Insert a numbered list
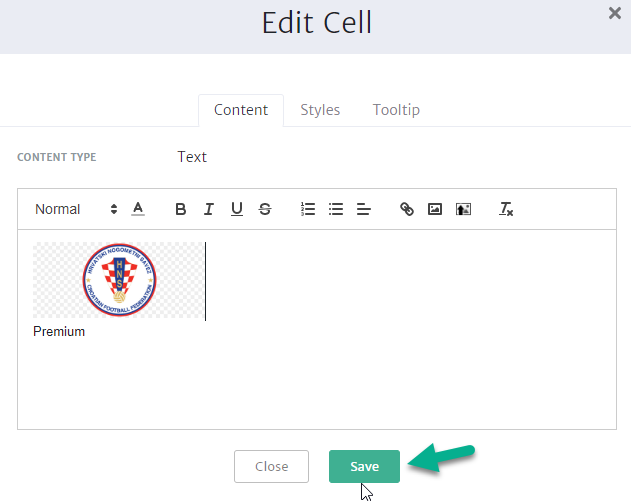This screenshot has width=631, height=501. point(308,209)
